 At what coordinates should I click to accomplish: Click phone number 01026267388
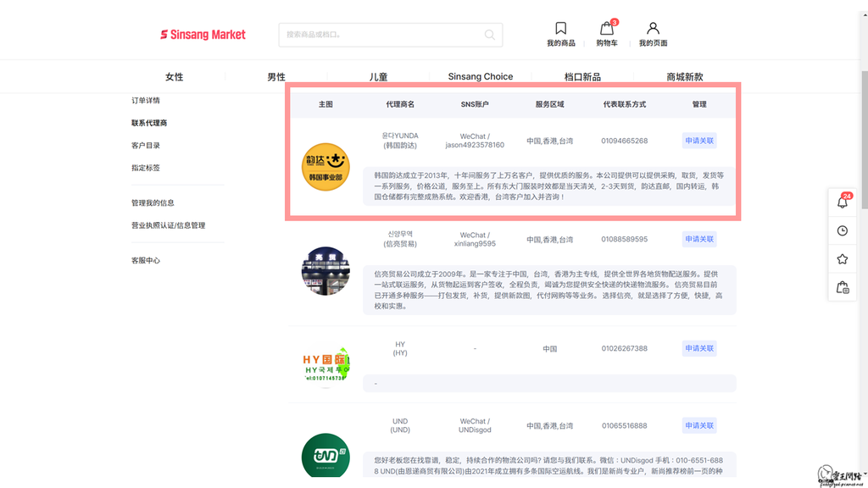click(x=625, y=348)
